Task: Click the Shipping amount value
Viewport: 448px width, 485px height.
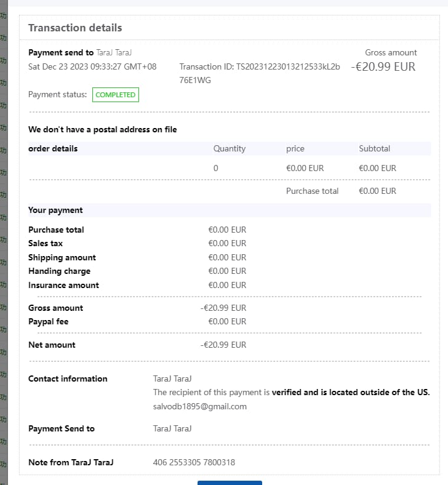Action: click(227, 257)
